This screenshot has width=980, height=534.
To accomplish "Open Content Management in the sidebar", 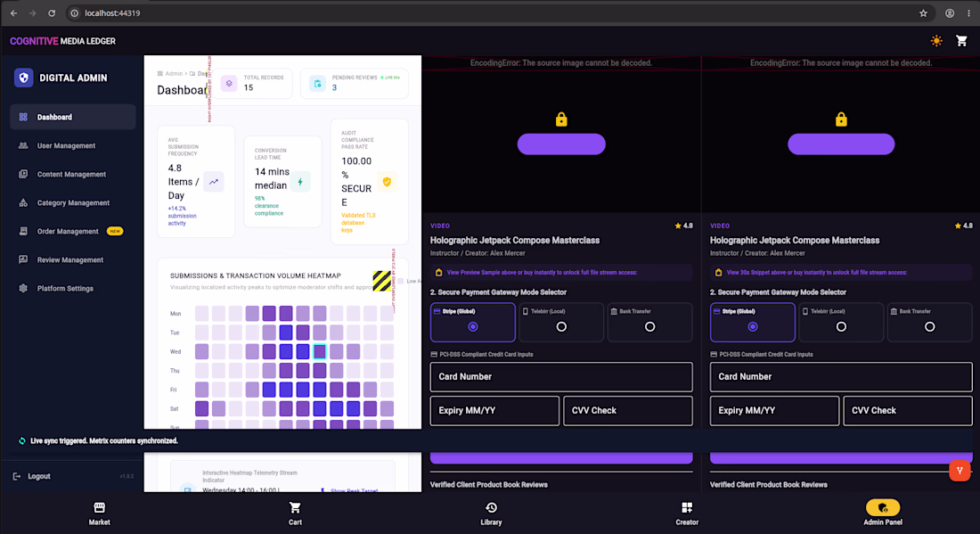I will pos(72,175).
